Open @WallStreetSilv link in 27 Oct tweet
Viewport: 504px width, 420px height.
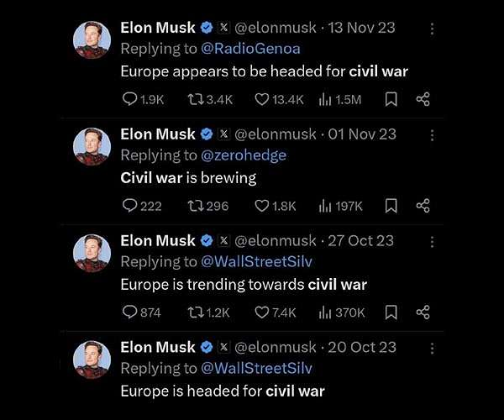[256, 261]
